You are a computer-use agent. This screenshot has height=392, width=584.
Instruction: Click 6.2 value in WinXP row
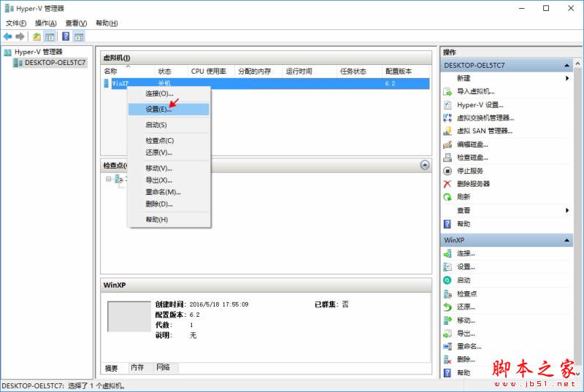[390, 83]
